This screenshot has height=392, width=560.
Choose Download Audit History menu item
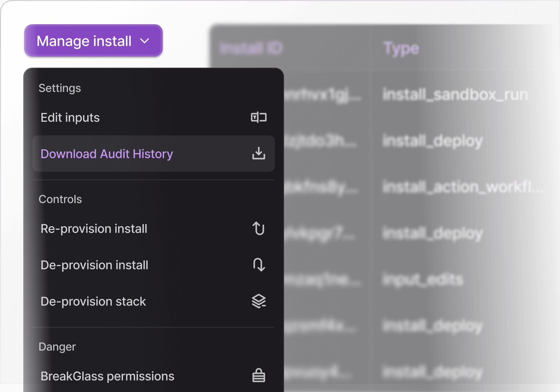106,154
